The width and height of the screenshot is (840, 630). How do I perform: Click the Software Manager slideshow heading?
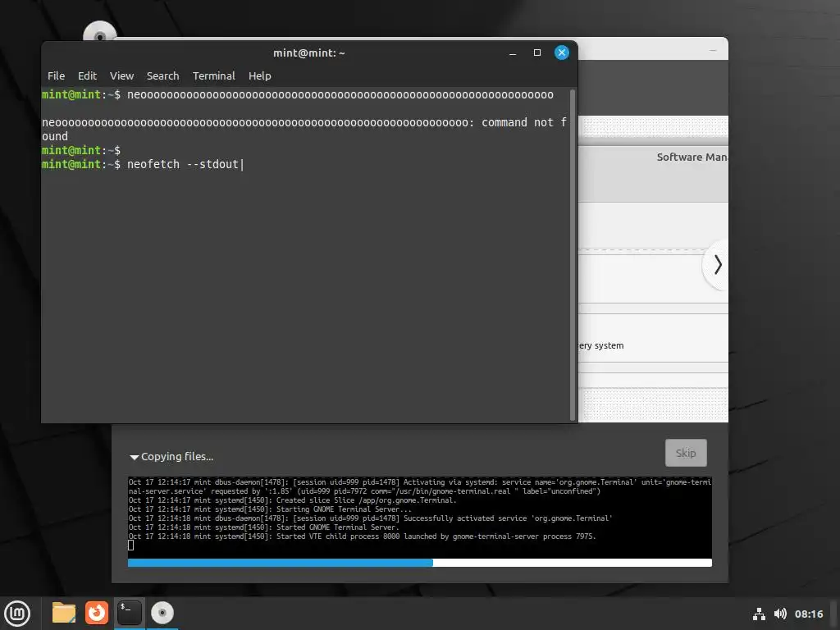692,157
